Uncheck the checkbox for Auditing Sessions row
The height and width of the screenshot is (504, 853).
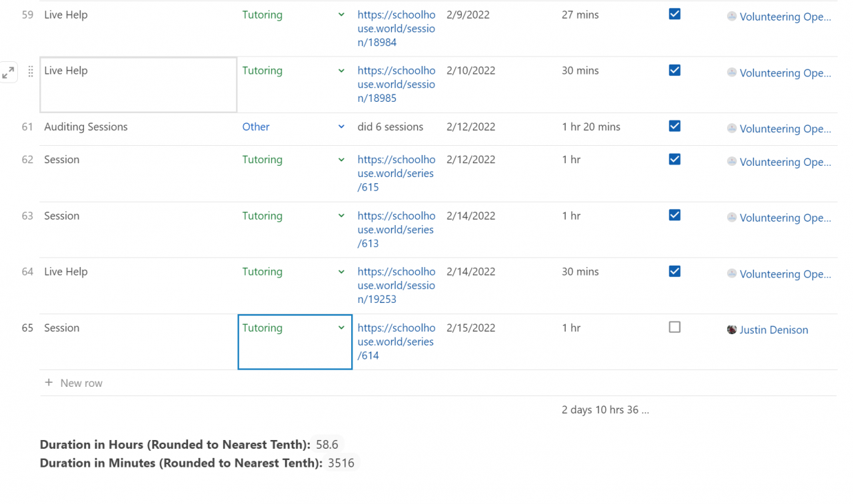pyautogui.click(x=674, y=126)
